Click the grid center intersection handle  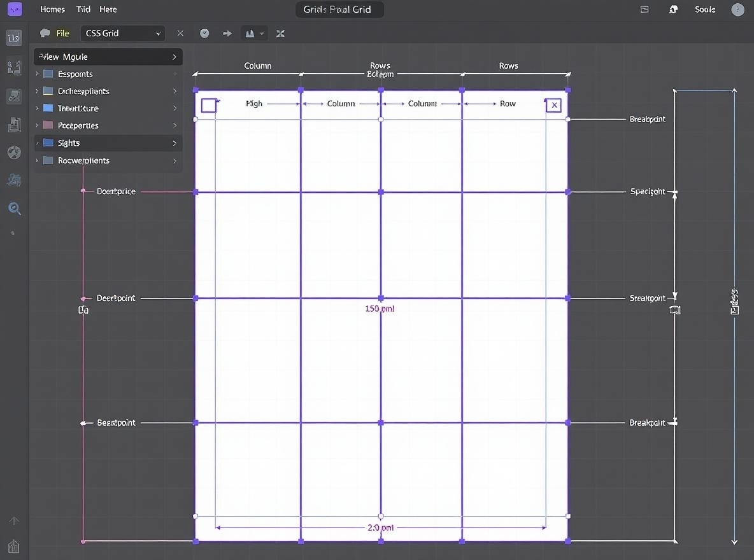coord(381,298)
